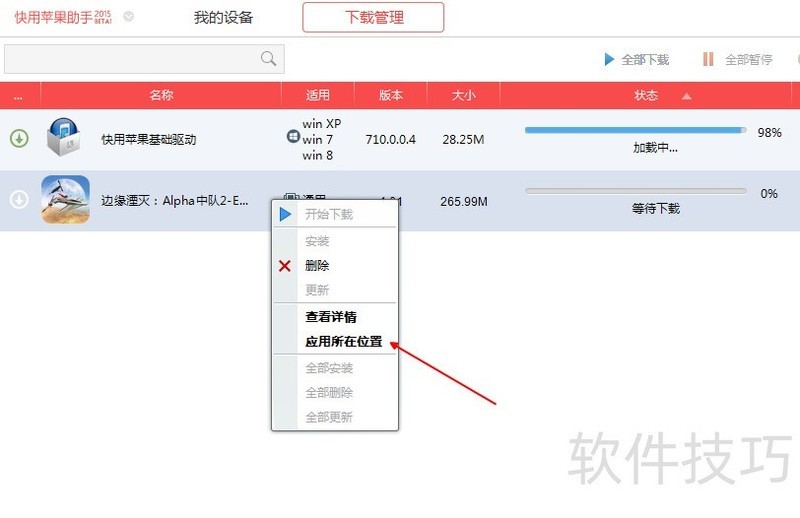Click the 快用苹果基础驱动 name text
Screen dimensions: 800x518
(x=148, y=139)
